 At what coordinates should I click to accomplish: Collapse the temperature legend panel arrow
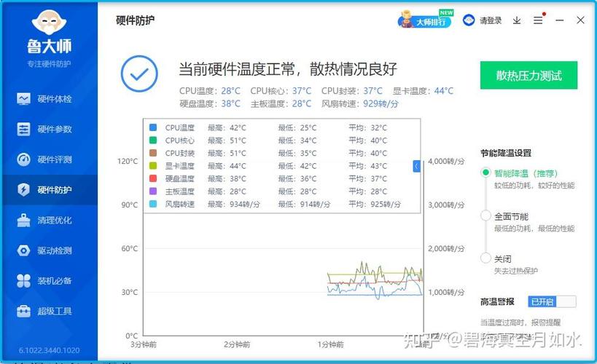pyautogui.click(x=416, y=166)
